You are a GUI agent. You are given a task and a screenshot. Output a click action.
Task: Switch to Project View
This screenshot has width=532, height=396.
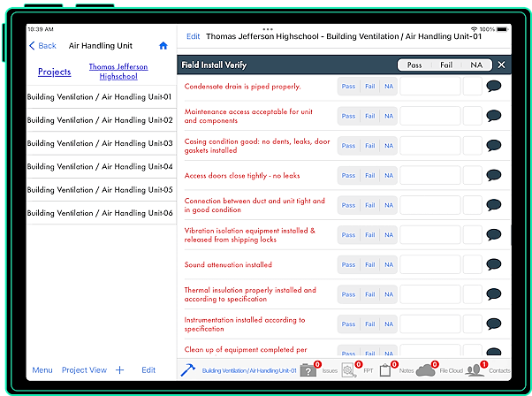[84, 370]
